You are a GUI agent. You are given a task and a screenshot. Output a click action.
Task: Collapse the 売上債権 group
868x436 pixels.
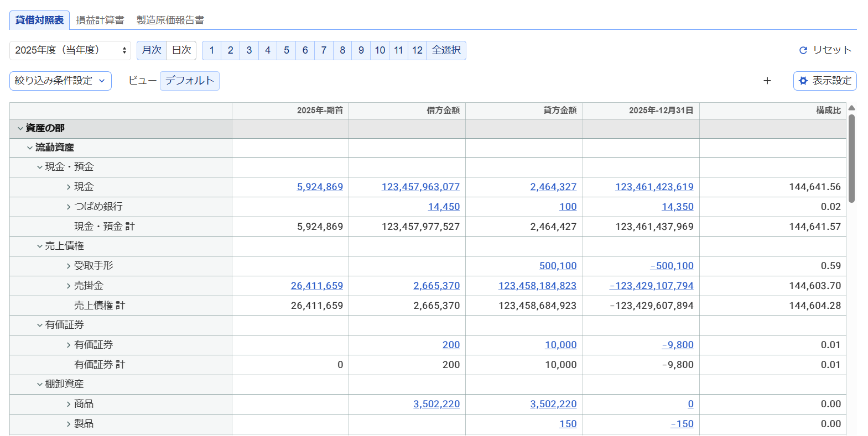click(x=40, y=246)
